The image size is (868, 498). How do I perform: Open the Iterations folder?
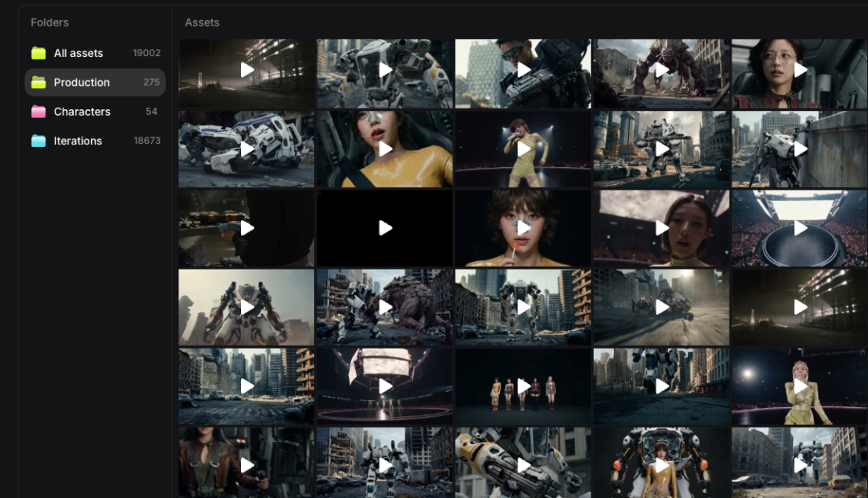click(x=95, y=141)
